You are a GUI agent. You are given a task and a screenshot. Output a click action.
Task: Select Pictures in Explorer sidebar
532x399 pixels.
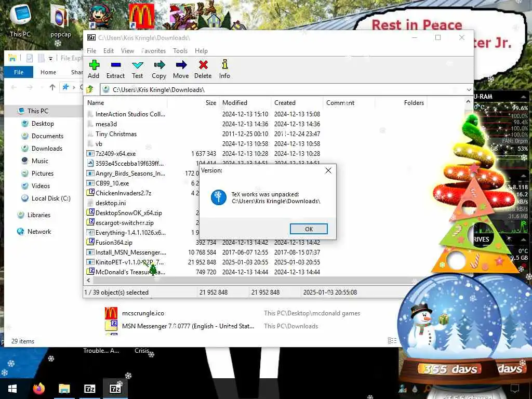(43, 174)
